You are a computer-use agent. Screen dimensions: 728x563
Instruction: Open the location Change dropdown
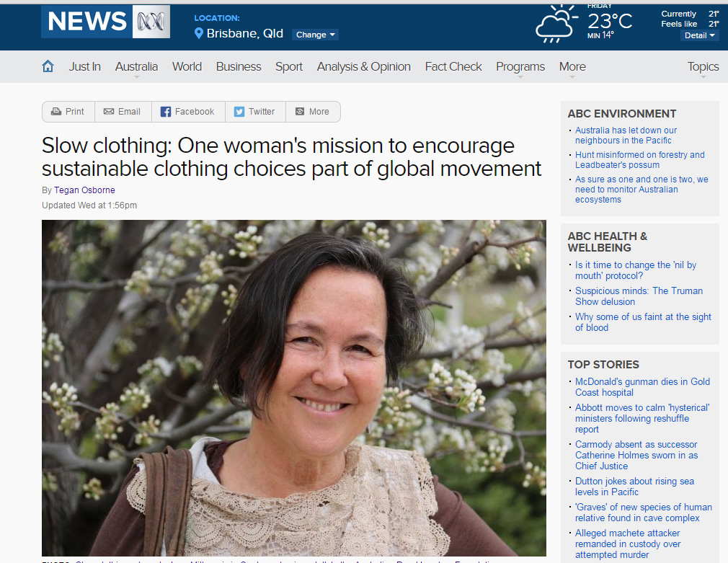(x=315, y=35)
